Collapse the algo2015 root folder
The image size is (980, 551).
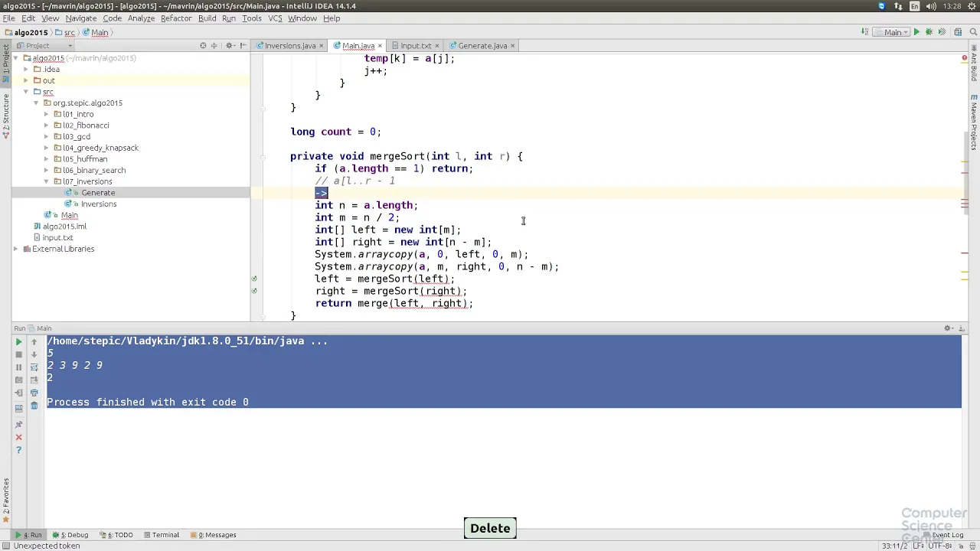(x=16, y=58)
